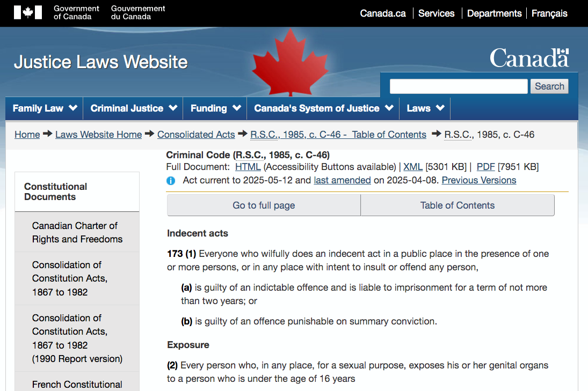Click the red maple leaf graphic

click(x=290, y=62)
